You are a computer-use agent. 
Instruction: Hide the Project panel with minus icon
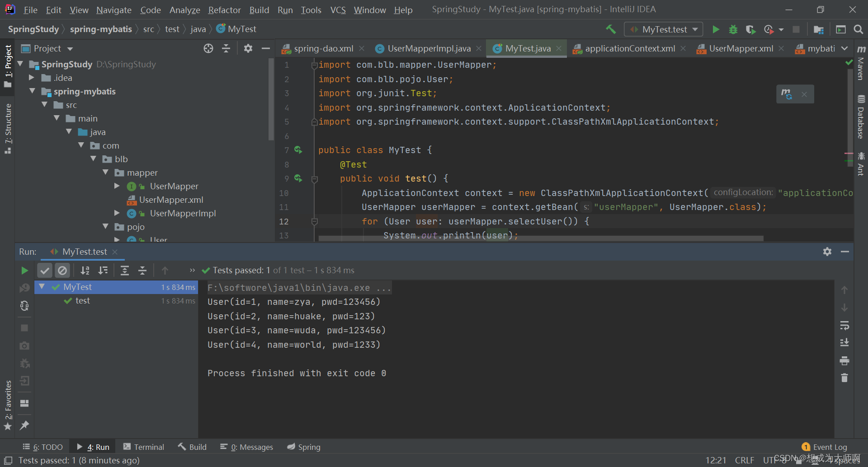266,48
